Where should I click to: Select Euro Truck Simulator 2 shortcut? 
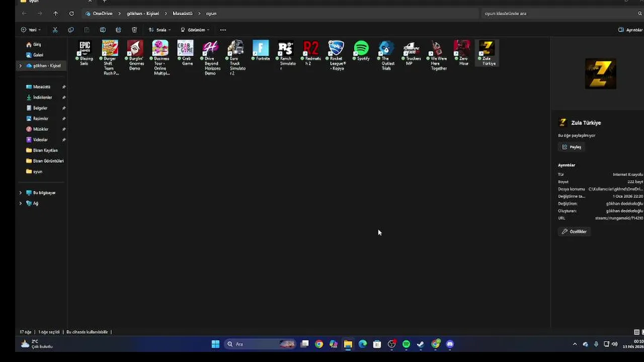(x=235, y=58)
